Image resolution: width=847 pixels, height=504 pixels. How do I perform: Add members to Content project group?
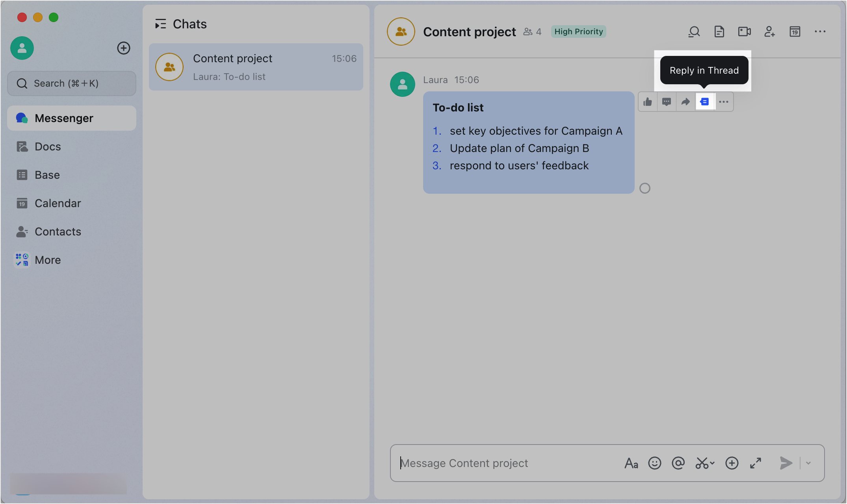(769, 31)
